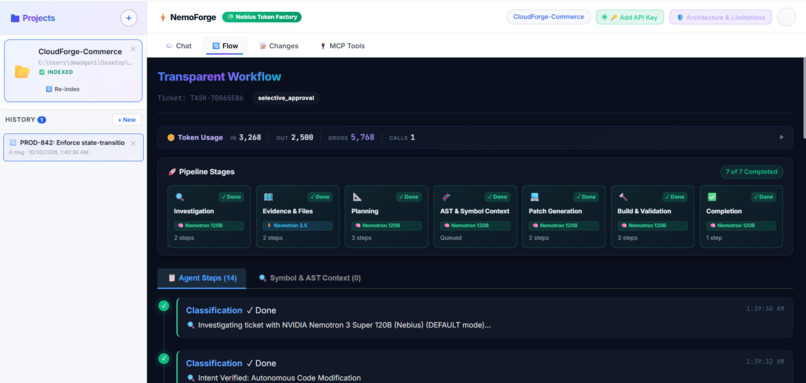This screenshot has height=383, width=806.
Task: Click the Nemotron 3.5 model badge
Action: tap(298, 226)
